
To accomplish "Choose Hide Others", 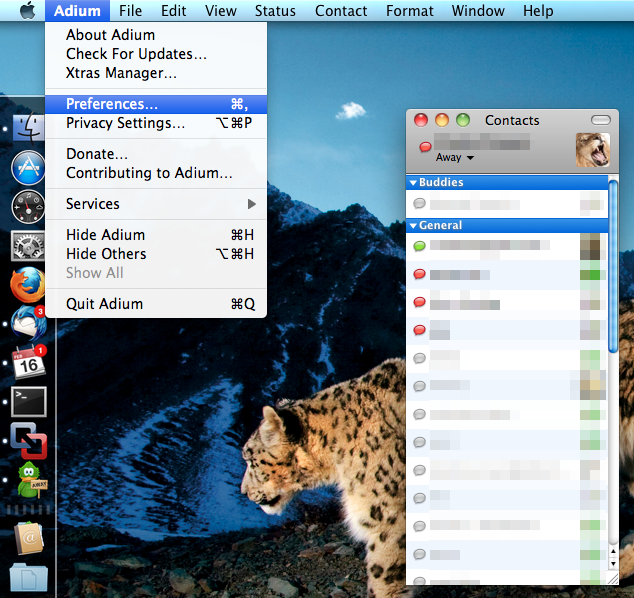I will [156, 254].
